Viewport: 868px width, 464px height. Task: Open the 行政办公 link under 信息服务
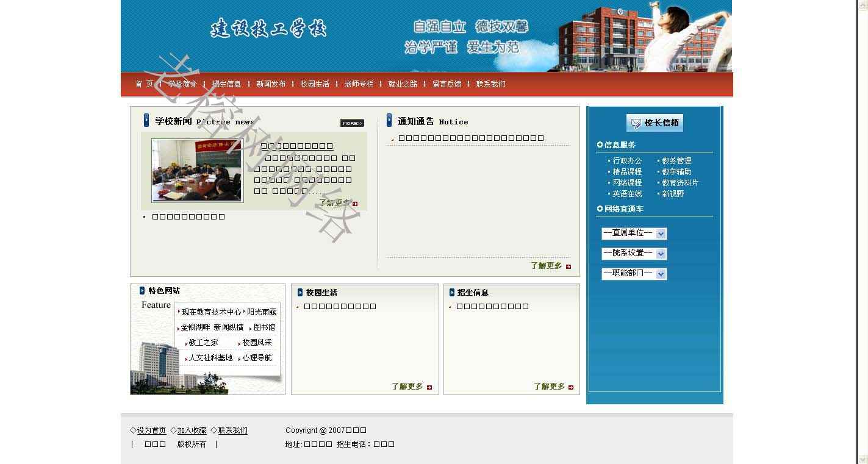(627, 161)
